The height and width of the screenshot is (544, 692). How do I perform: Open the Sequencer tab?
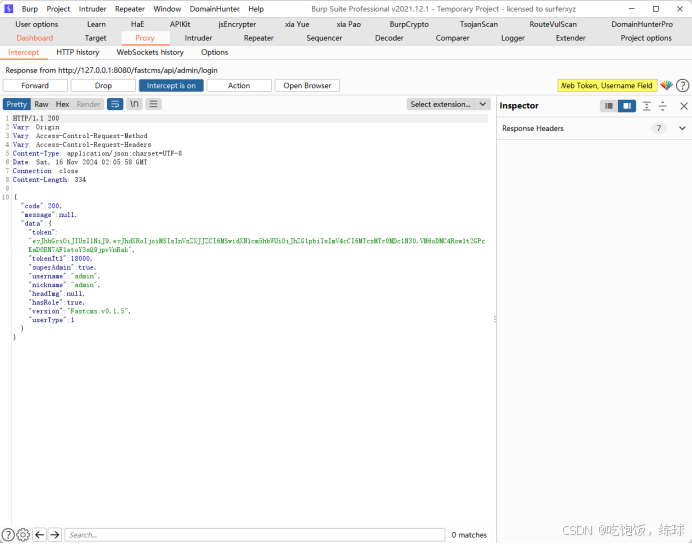pos(324,38)
